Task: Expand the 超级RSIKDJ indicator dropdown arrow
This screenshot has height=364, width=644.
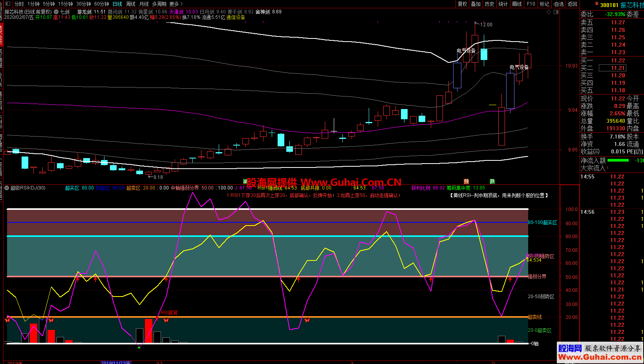Action: pyautogui.click(x=7, y=188)
